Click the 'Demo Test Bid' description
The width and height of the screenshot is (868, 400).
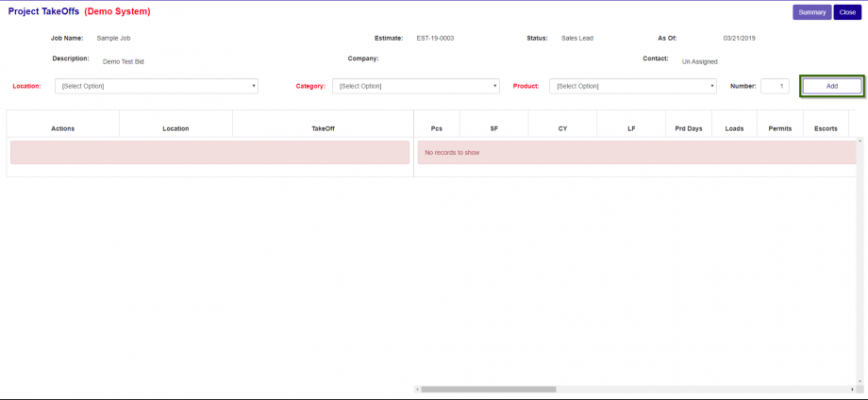point(123,62)
